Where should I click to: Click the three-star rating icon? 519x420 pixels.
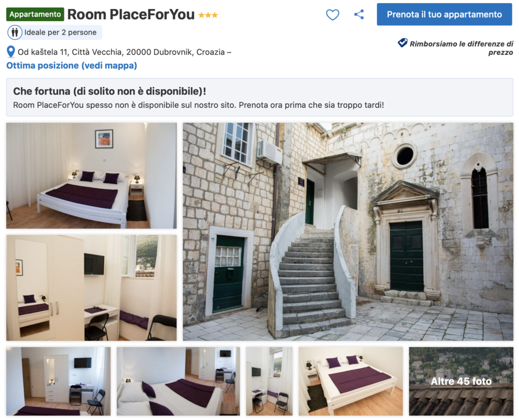208,15
